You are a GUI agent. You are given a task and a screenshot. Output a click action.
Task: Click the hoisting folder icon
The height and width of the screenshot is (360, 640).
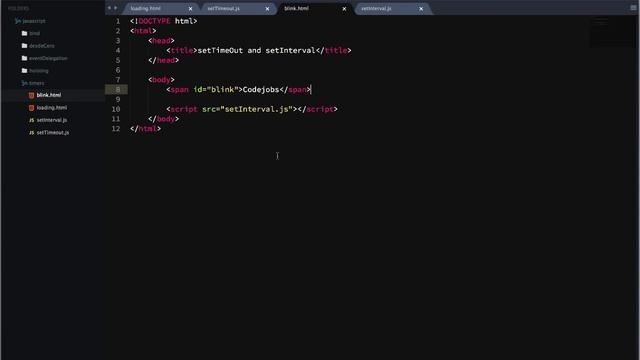click(24, 71)
